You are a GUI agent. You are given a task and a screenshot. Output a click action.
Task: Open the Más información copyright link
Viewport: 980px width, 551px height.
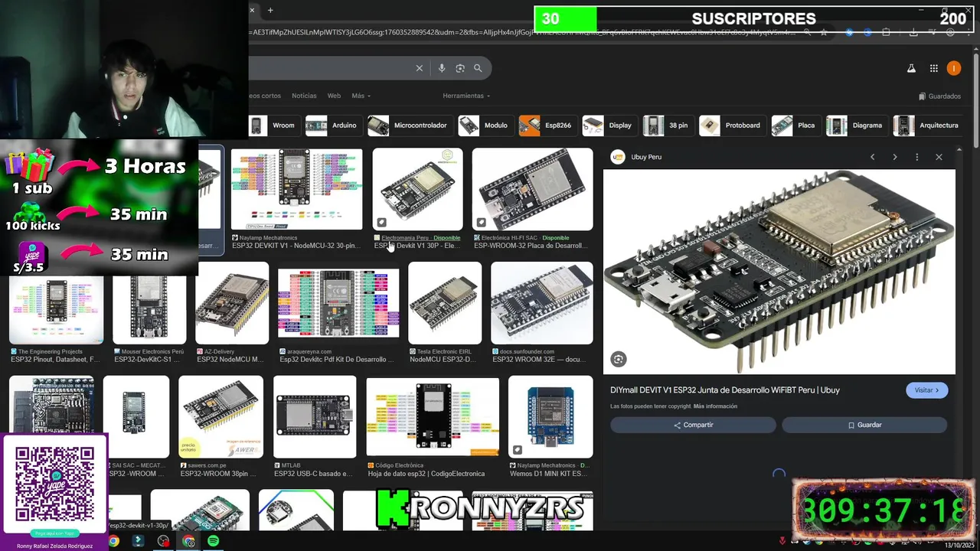pyautogui.click(x=715, y=406)
